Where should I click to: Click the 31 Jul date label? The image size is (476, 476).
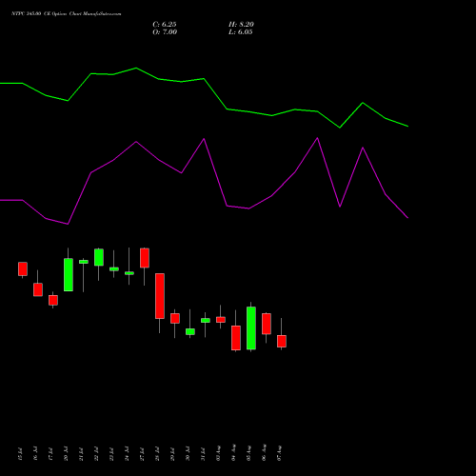pos(204,454)
